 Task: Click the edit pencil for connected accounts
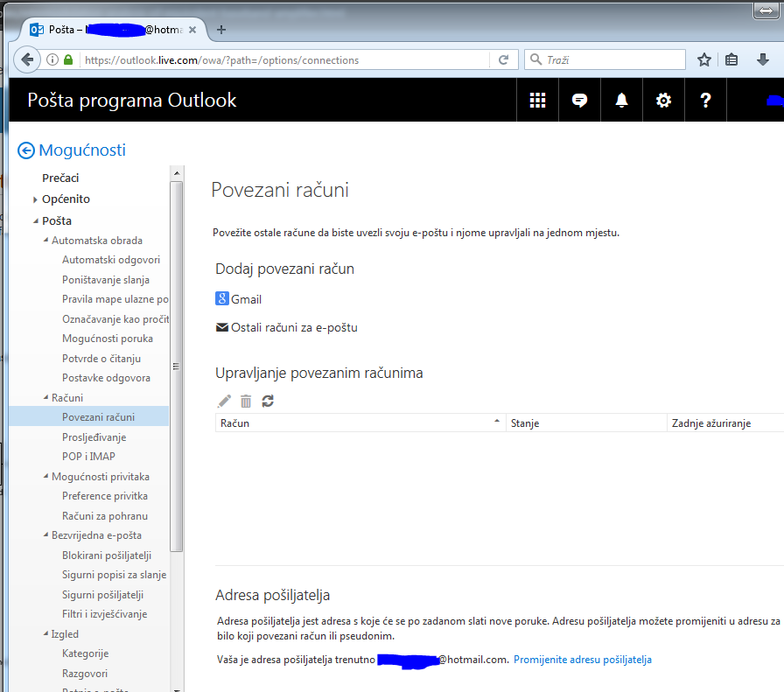(224, 401)
